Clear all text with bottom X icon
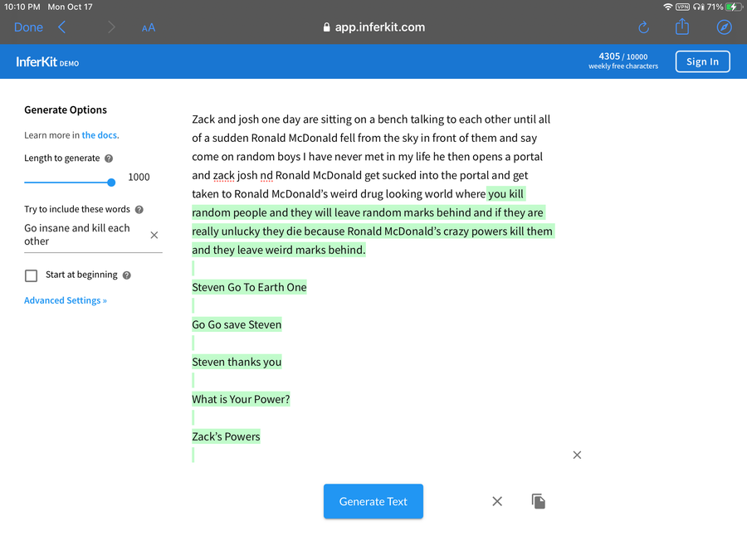This screenshot has width=747, height=560. click(x=497, y=501)
